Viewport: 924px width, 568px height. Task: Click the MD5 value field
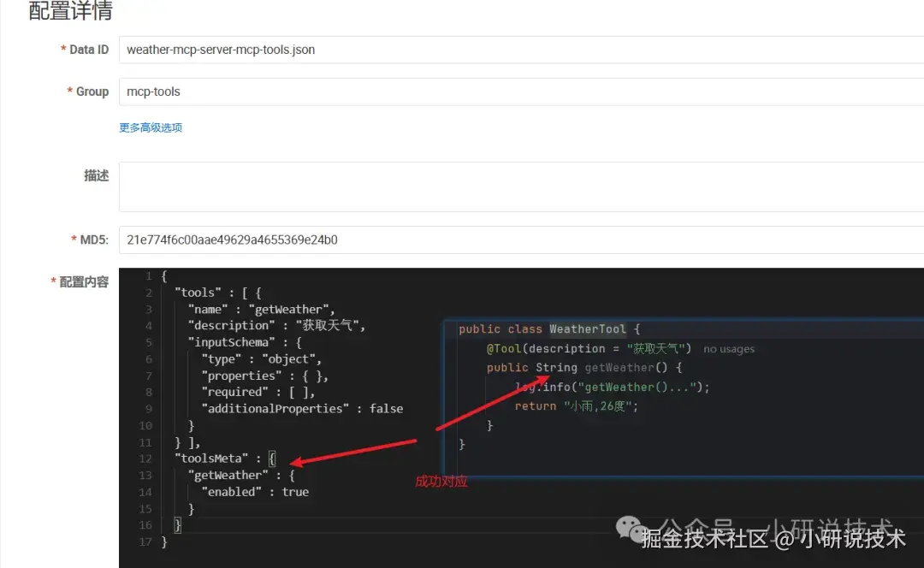(x=522, y=240)
